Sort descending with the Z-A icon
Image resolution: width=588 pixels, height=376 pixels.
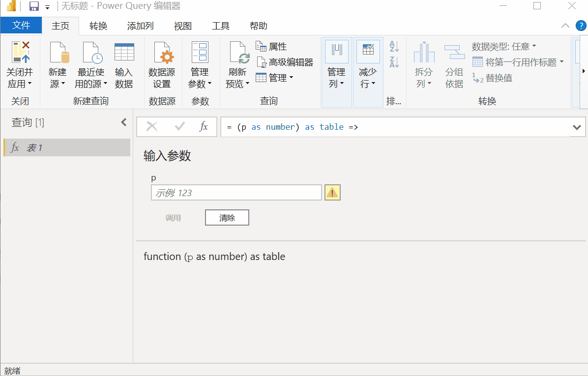click(x=394, y=62)
